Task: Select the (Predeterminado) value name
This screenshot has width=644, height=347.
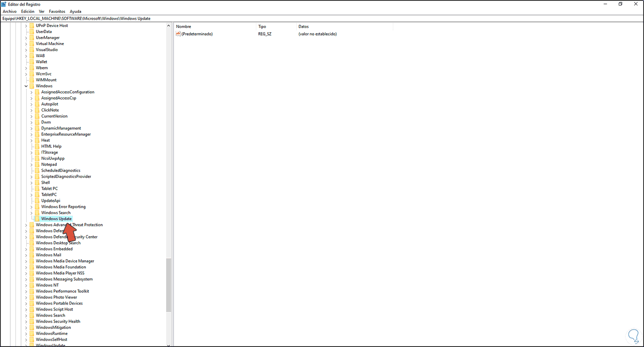Action: 197,34
